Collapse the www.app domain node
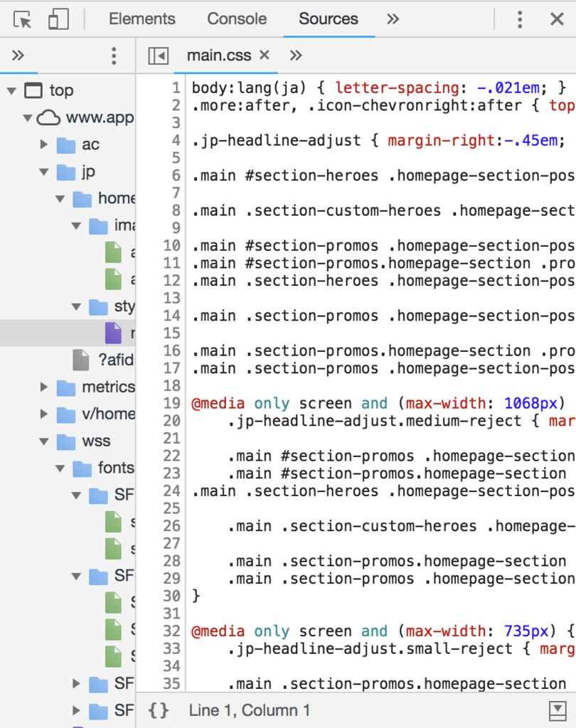The height and width of the screenshot is (728, 576). pos(28,118)
